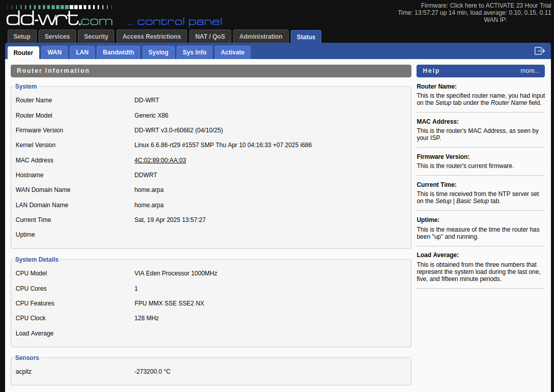Click the WAN Domain Name value home.arpa

pos(149,190)
